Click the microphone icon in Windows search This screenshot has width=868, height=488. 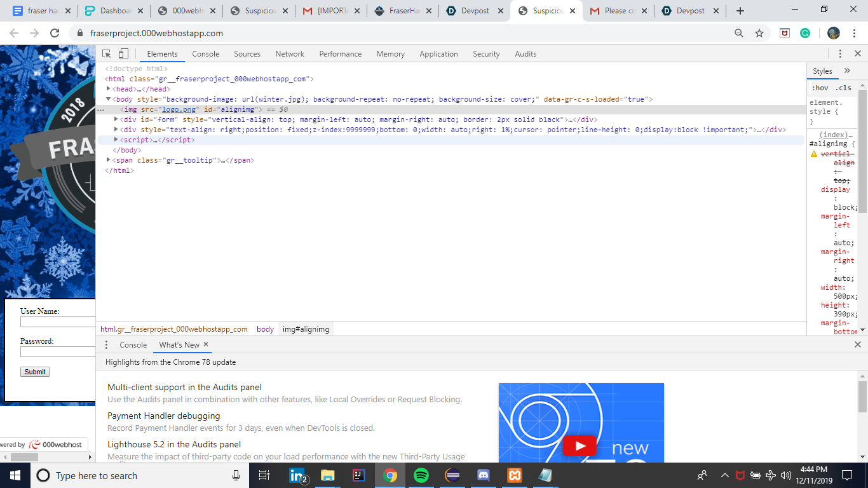(x=236, y=475)
